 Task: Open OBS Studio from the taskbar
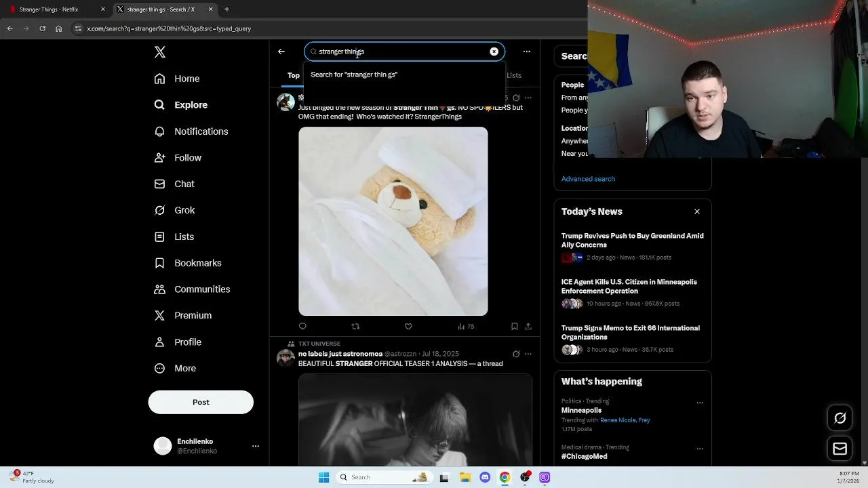pyautogui.click(x=525, y=477)
